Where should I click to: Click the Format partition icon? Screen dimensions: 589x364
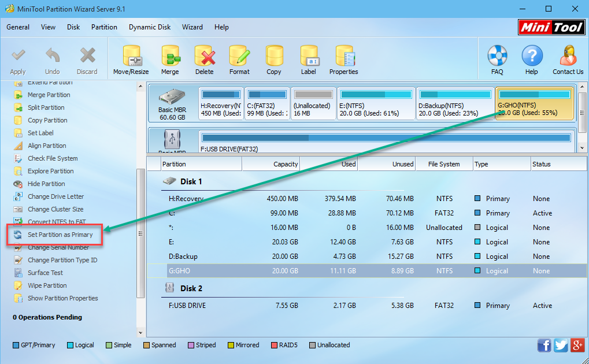tap(239, 56)
